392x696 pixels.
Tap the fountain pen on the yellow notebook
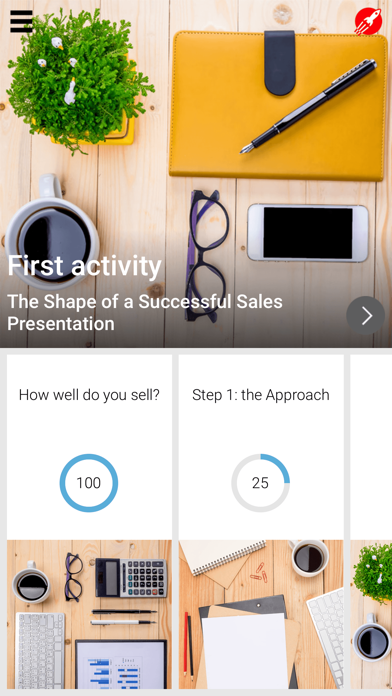[x=309, y=107]
